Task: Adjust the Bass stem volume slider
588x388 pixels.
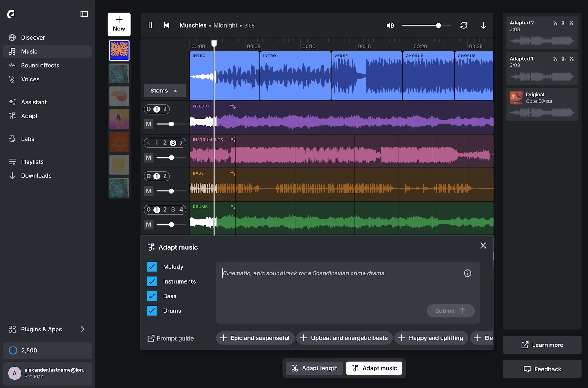Action: point(171,191)
